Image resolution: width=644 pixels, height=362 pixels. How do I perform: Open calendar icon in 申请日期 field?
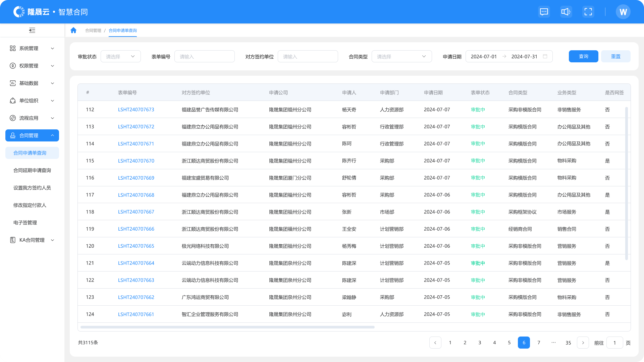[545, 56]
